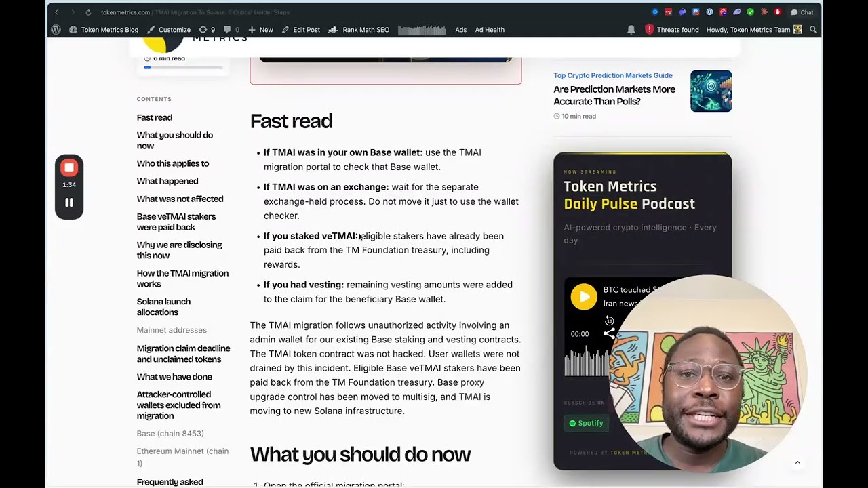
Task: Jump to What was not affected
Action: pos(180,199)
